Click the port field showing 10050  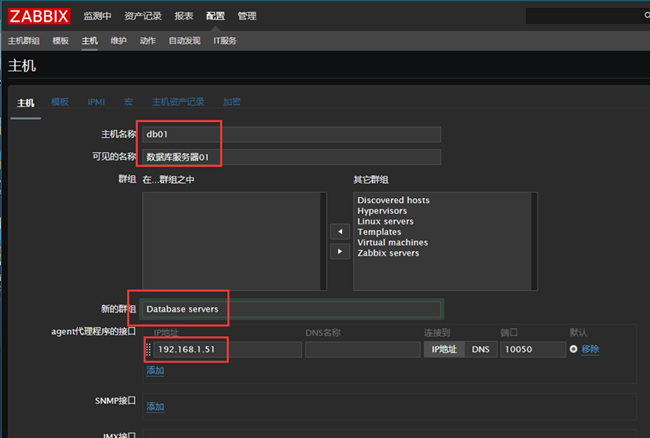pos(533,349)
